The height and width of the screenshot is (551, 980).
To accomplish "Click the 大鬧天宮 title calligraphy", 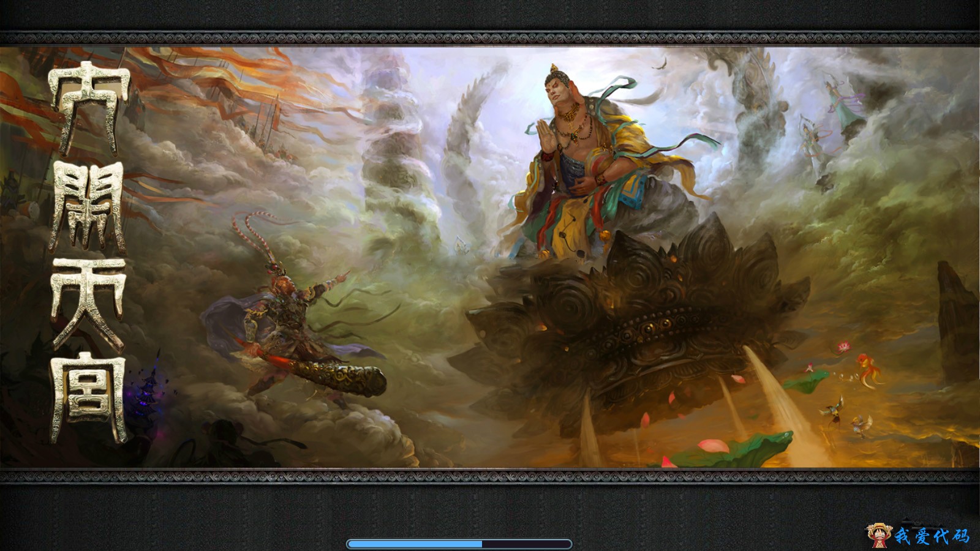I will pos(88,253).
